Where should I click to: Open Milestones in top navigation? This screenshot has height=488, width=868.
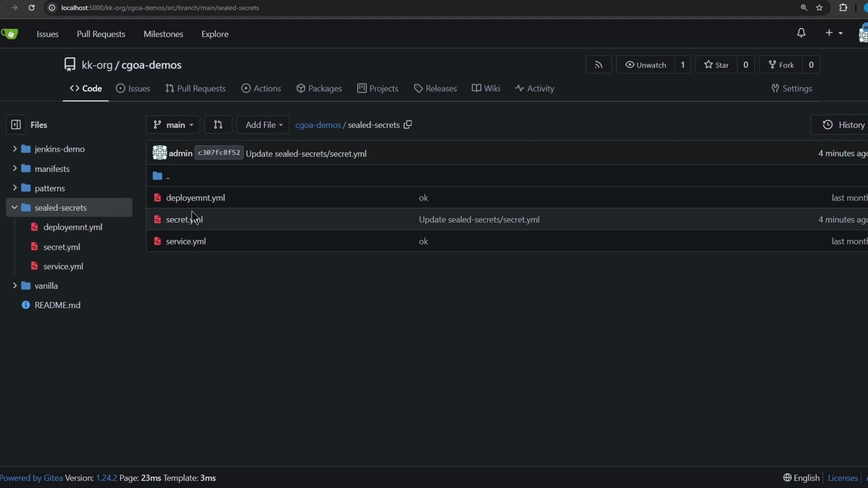[x=163, y=34]
